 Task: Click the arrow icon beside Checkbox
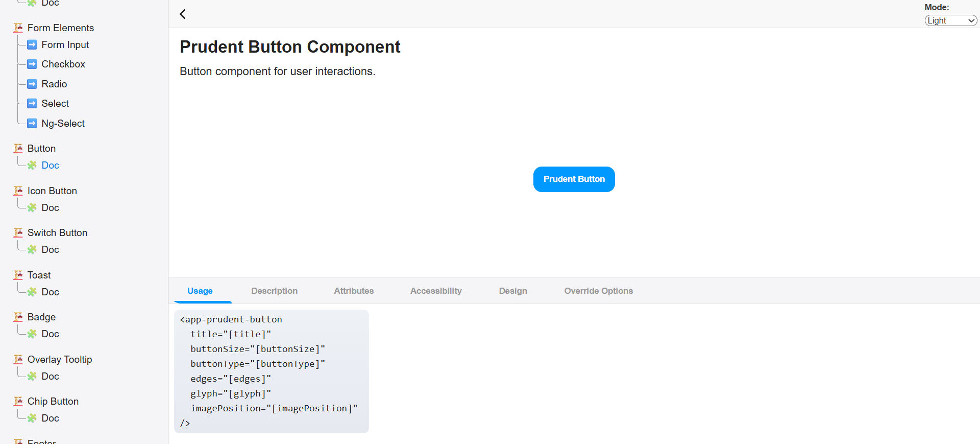32,64
